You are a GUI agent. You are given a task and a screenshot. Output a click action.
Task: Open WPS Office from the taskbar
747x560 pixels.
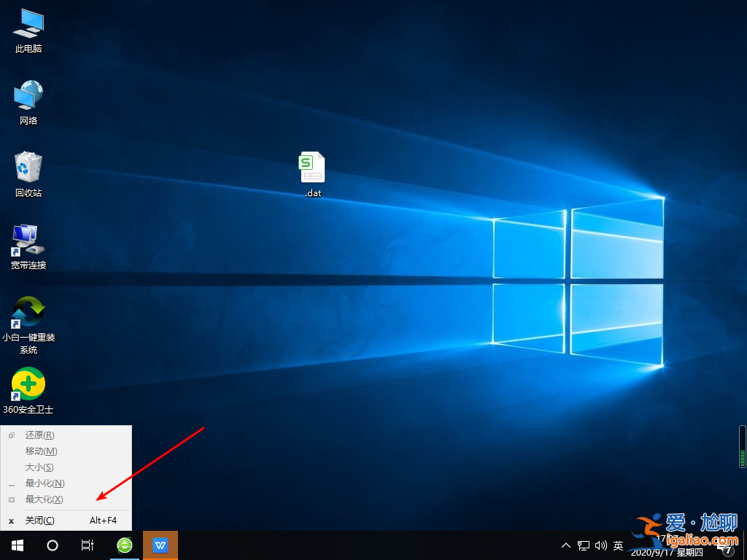[x=160, y=545]
